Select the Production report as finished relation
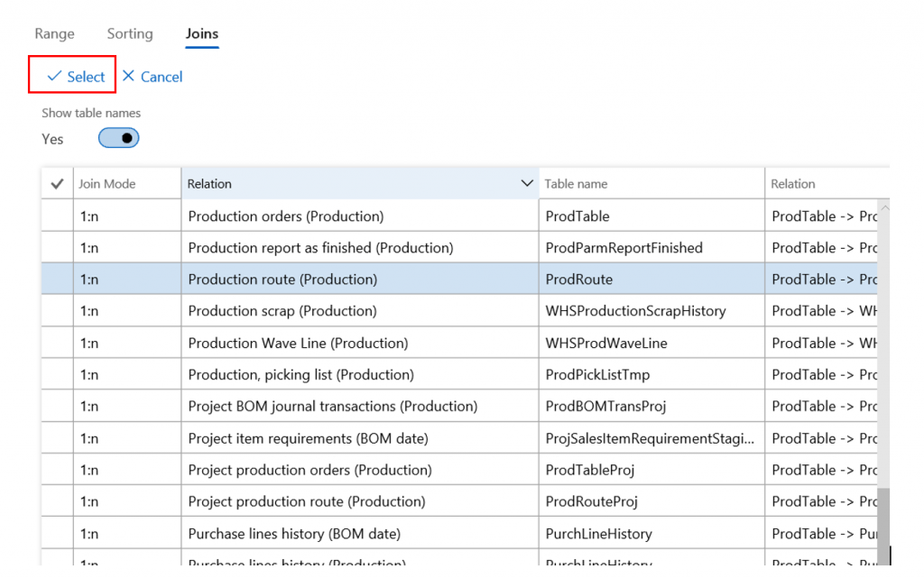924x578 pixels. click(x=320, y=248)
